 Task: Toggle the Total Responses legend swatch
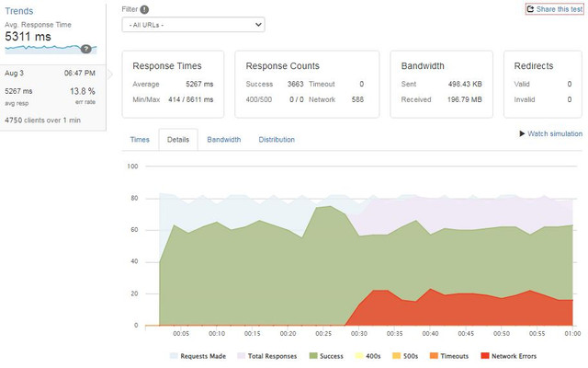point(241,356)
